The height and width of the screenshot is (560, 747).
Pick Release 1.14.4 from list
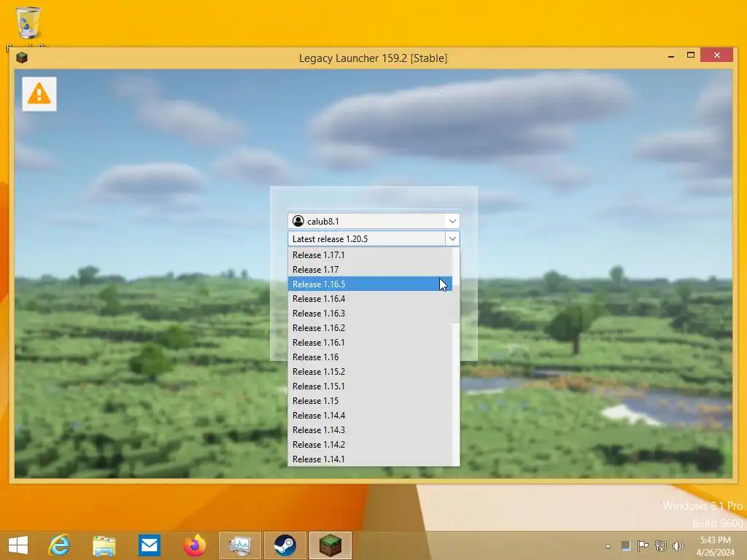pyautogui.click(x=370, y=415)
